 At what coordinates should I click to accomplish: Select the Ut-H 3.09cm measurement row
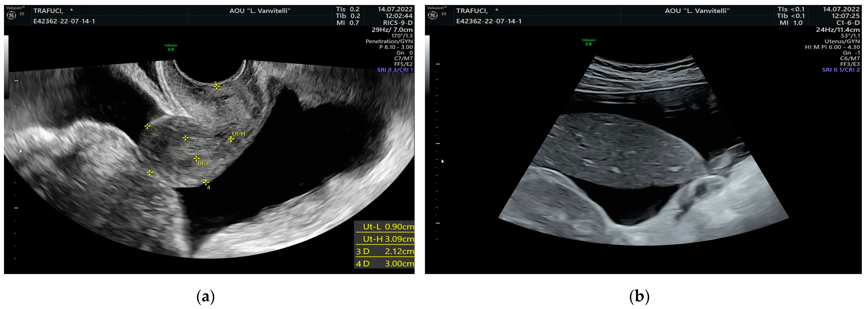coord(385,239)
